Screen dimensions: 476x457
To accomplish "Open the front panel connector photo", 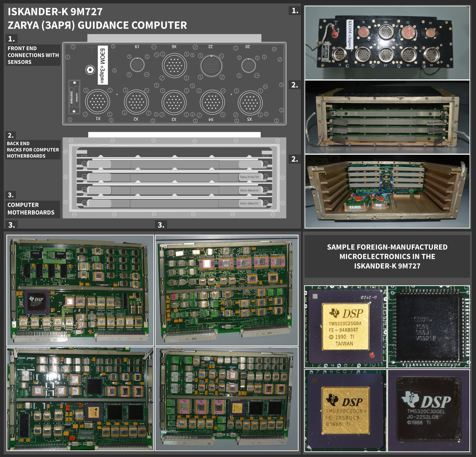I will click(x=387, y=43).
